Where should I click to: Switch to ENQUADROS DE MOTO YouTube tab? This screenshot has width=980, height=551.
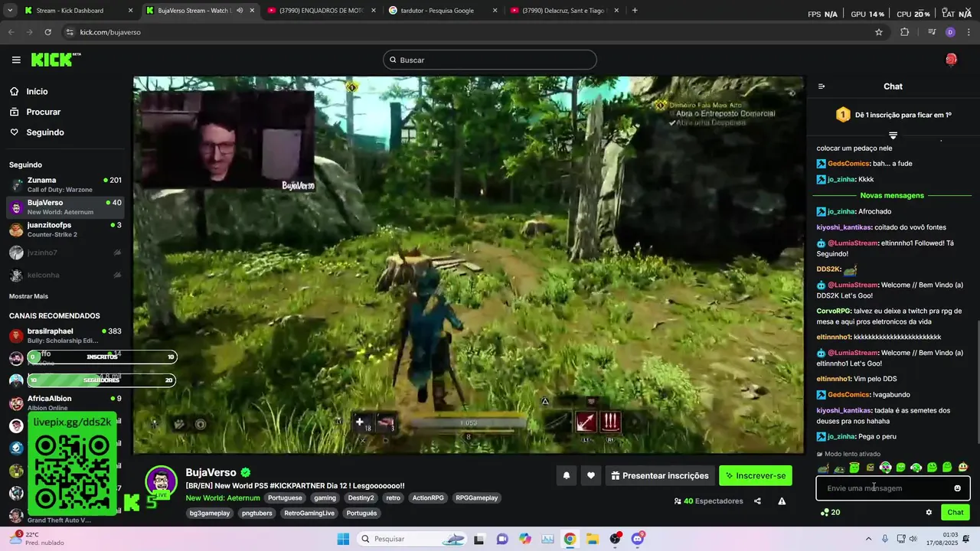pyautogui.click(x=322, y=11)
